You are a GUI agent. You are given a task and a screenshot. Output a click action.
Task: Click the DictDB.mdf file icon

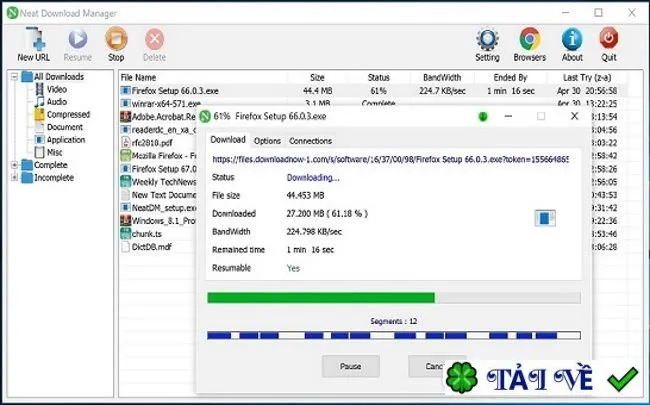click(125, 247)
